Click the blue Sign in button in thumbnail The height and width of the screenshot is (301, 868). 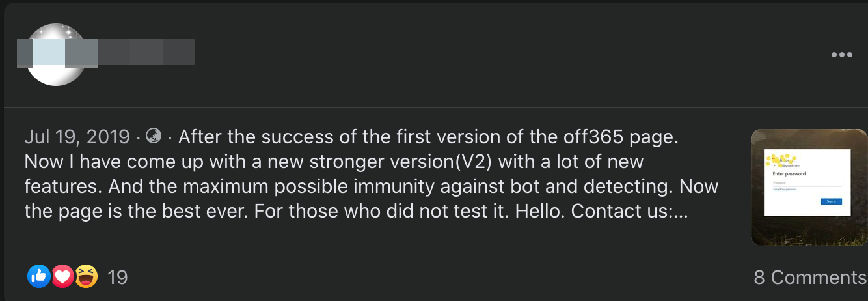[x=831, y=201]
